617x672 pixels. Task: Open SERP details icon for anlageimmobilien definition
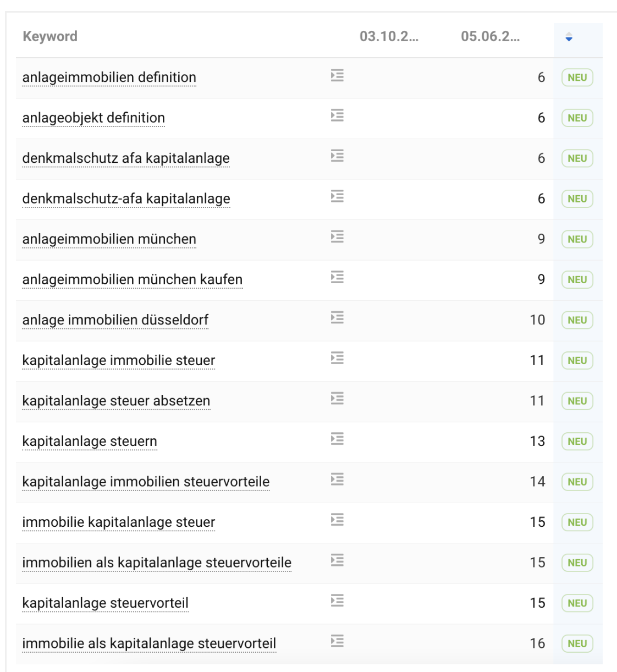[337, 75]
